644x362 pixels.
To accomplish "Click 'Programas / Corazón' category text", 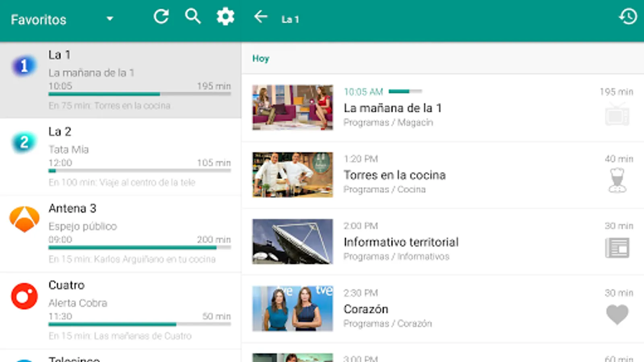I will tap(388, 324).
